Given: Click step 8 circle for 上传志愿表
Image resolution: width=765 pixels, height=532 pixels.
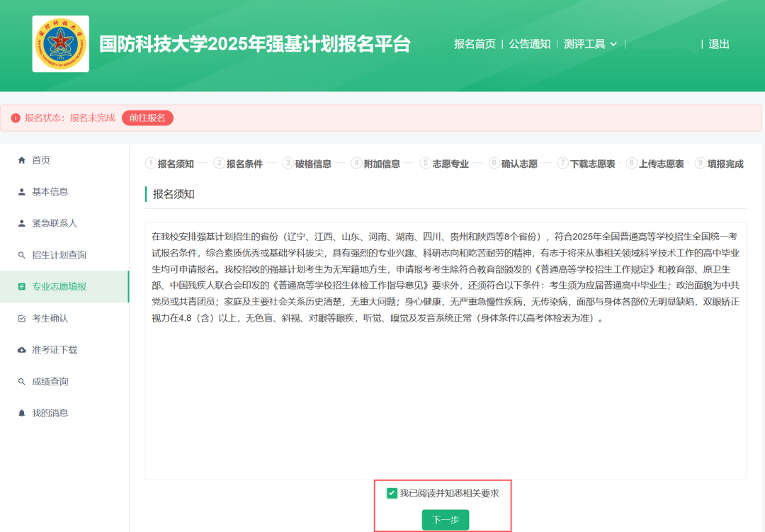Looking at the screenshot, I should (x=632, y=163).
